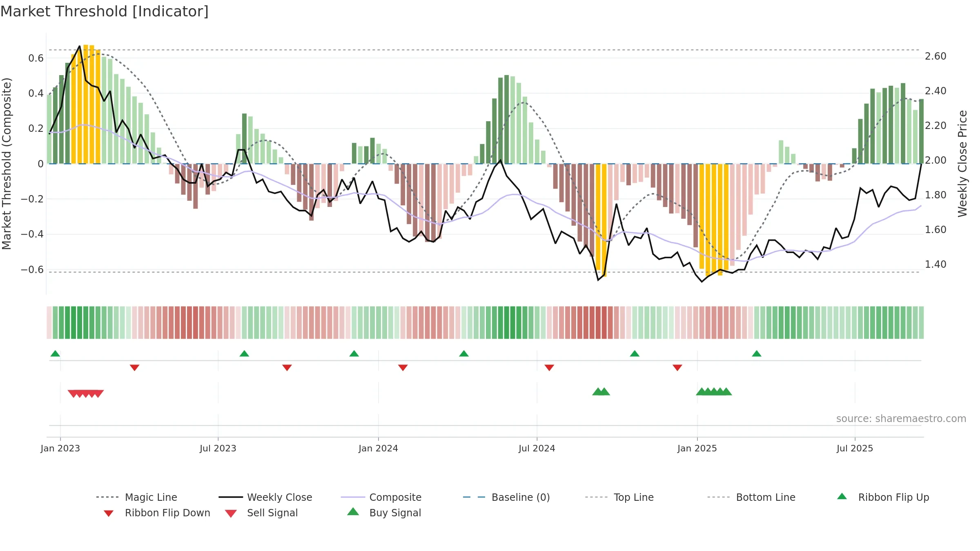Toggle the Composite legend entry

381,497
